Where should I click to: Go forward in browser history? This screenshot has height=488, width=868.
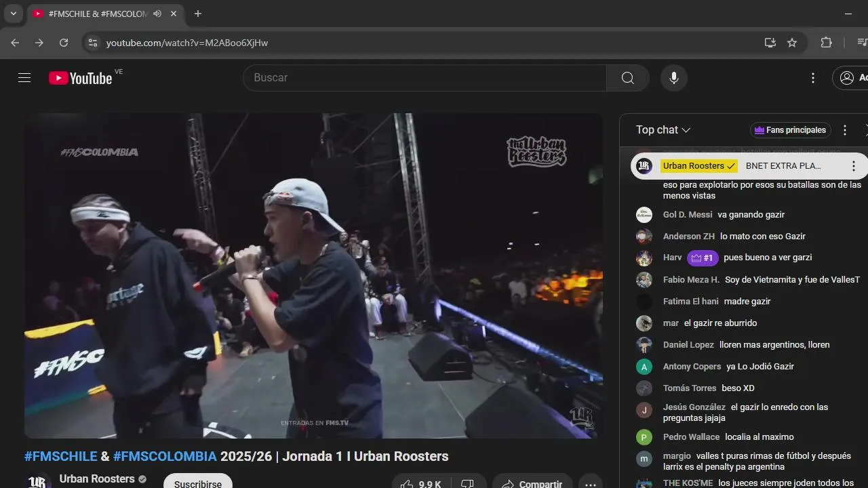click(x=39, y=43)
